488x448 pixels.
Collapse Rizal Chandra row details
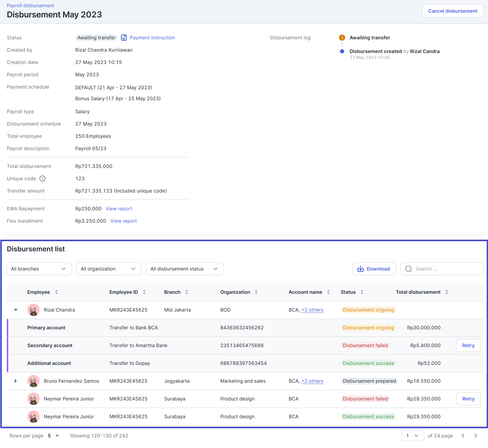16,310
